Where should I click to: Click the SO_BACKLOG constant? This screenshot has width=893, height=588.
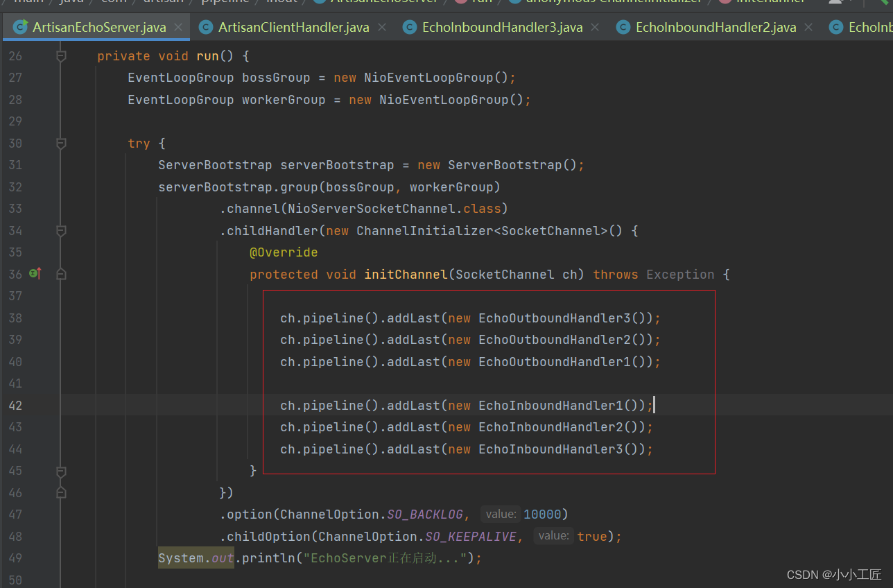[x=424, y=514]
